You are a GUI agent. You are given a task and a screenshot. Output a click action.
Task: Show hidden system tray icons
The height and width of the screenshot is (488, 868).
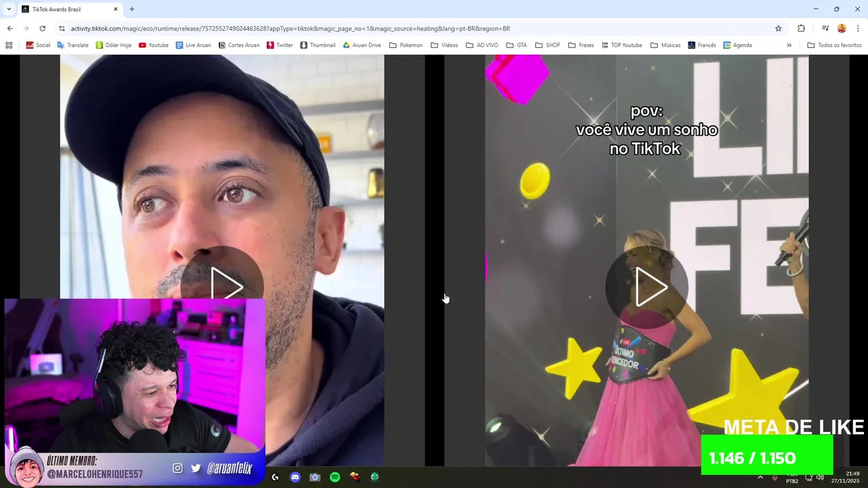tap(760, 477)
